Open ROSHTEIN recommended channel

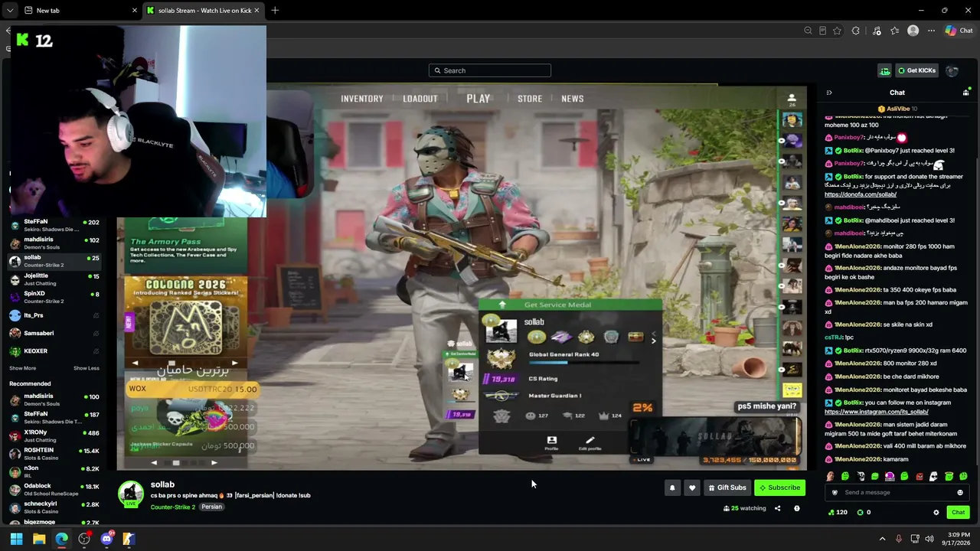pos(54,454)
